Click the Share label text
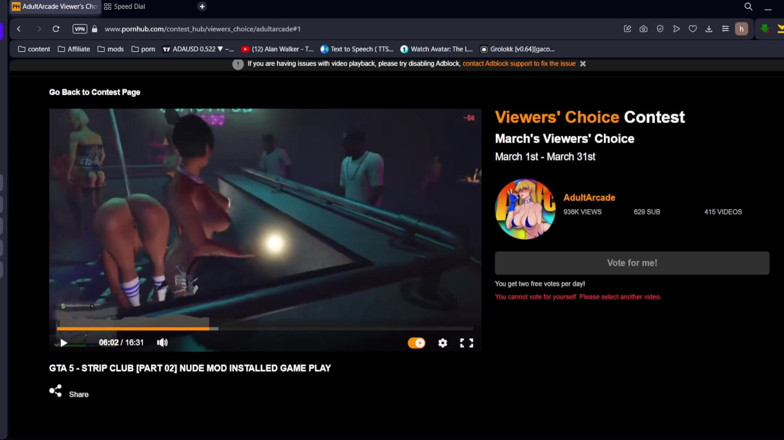The width and height of the screenshot is (784, 440). pyautogui.click(x=78, y=394)
